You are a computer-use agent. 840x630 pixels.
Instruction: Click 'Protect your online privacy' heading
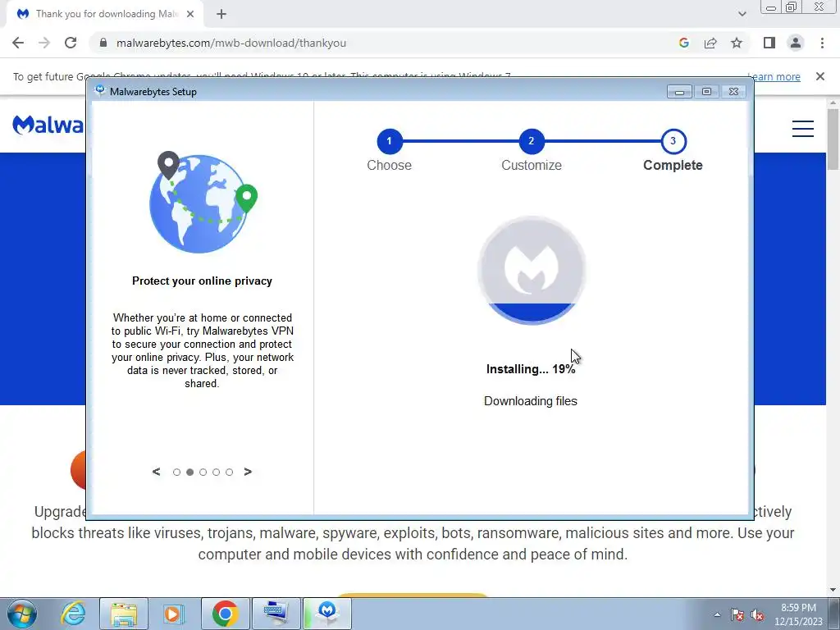[x=202, y=281]
